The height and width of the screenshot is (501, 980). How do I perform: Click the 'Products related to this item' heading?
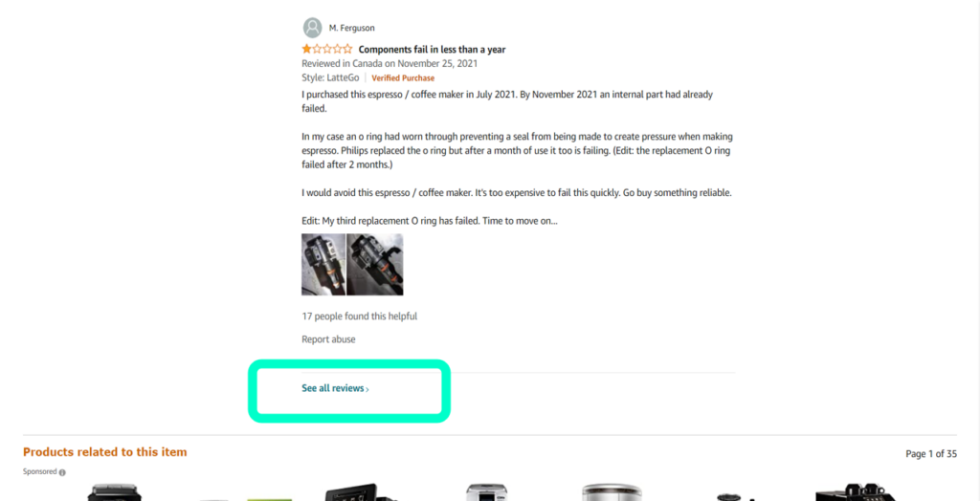(x=105, y=452)
